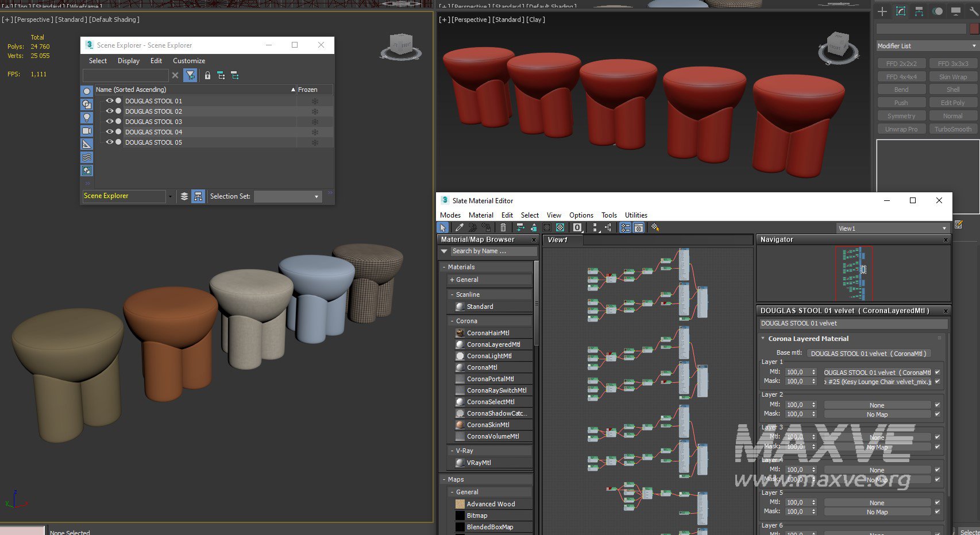980x535 pixels.
Task: Toggle the lock icon in Scene Explorer
Action: click(x=207, y=75)
